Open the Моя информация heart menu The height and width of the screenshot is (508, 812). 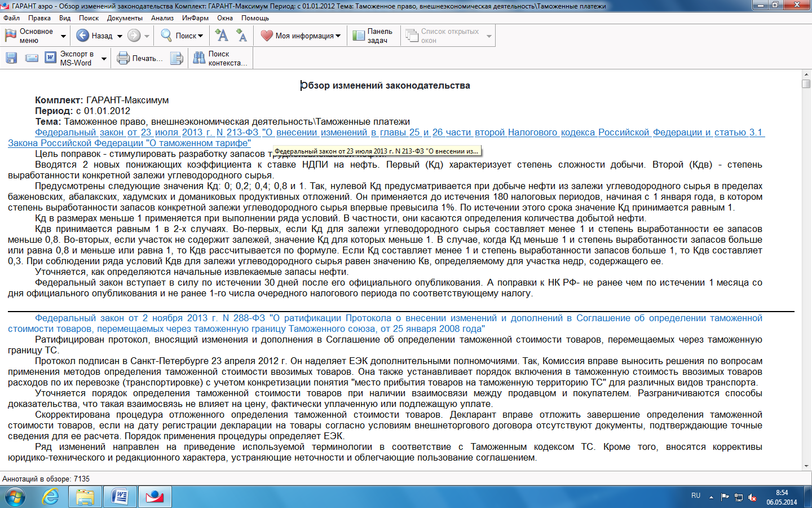[301, 36]
